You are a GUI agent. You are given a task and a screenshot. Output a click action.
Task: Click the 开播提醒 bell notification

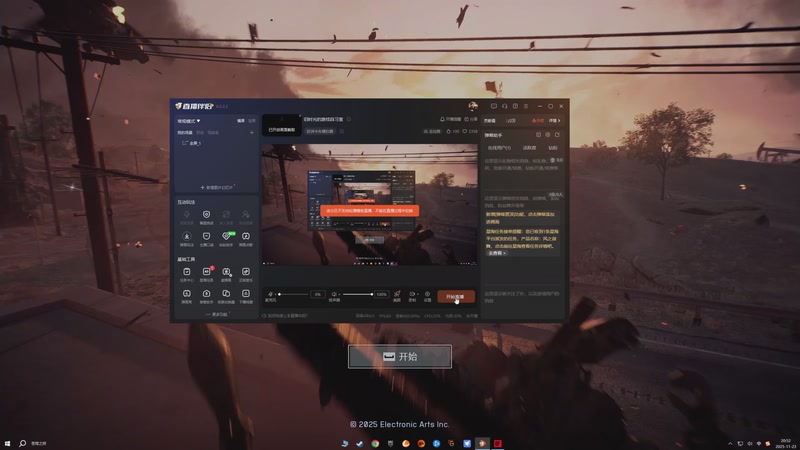click(x=451, y=119)
